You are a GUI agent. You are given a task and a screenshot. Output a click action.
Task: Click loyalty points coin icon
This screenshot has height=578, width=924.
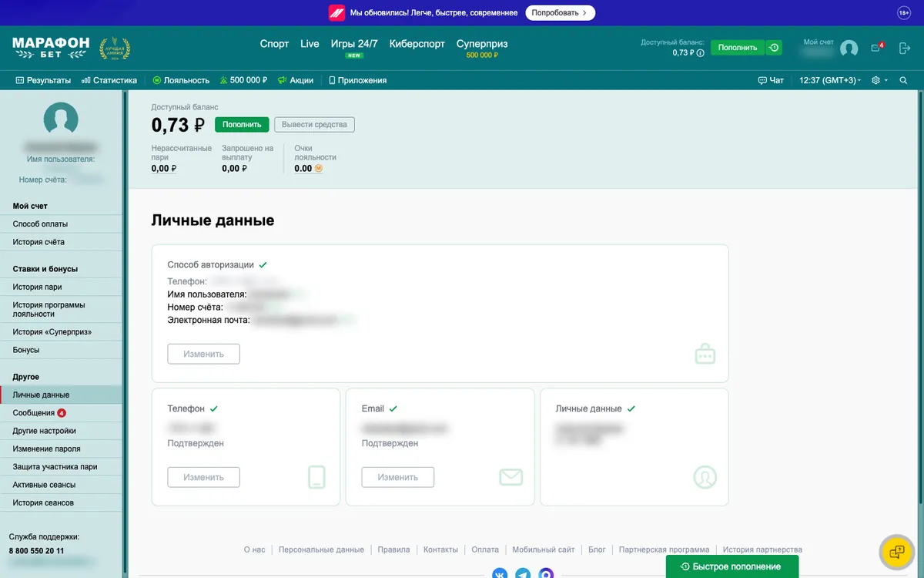pyautogui.click(x=318, y=168)
